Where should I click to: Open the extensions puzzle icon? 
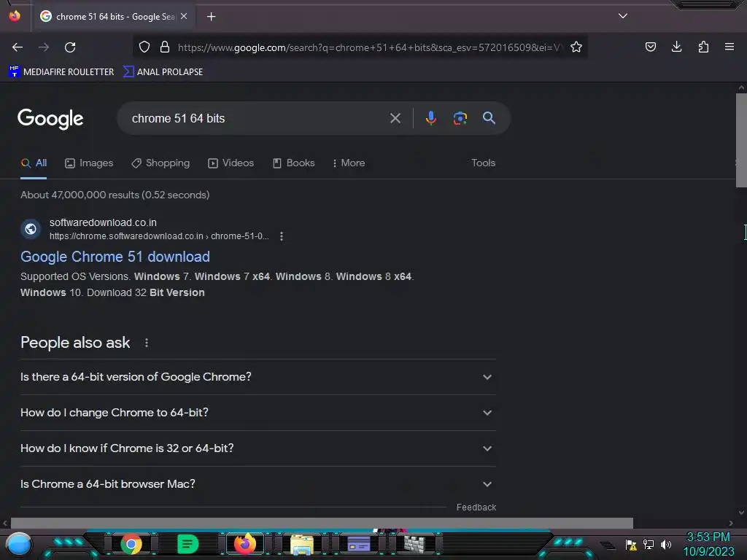(x=703, y=47)
